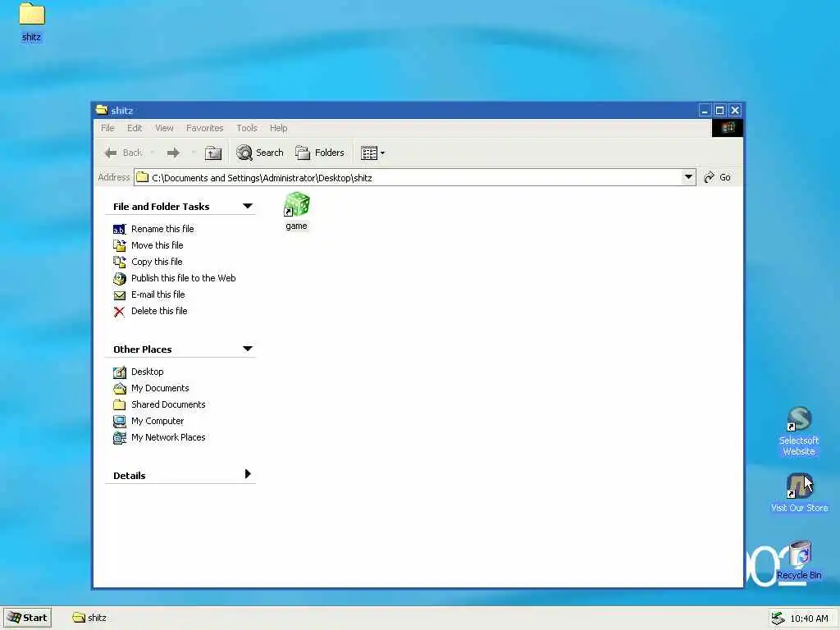Click the Back arrow button
840x630 pixels.
pyautogui.click(x=124, y=153)
